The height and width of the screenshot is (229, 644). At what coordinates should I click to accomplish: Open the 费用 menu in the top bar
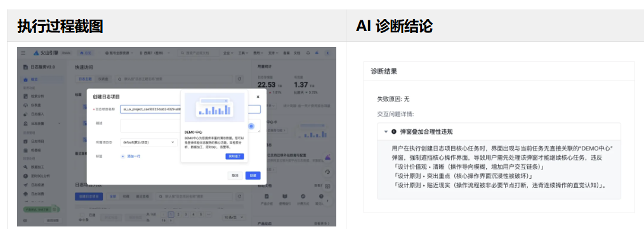258,53
